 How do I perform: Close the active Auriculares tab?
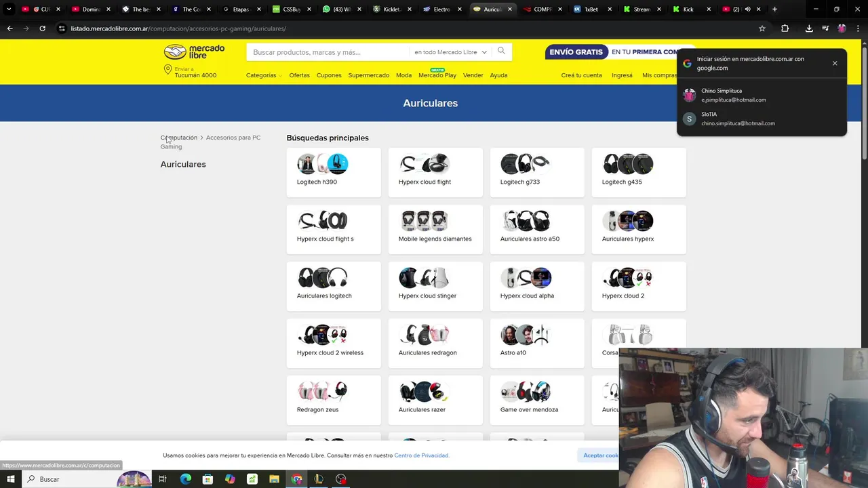coord(509,9)
